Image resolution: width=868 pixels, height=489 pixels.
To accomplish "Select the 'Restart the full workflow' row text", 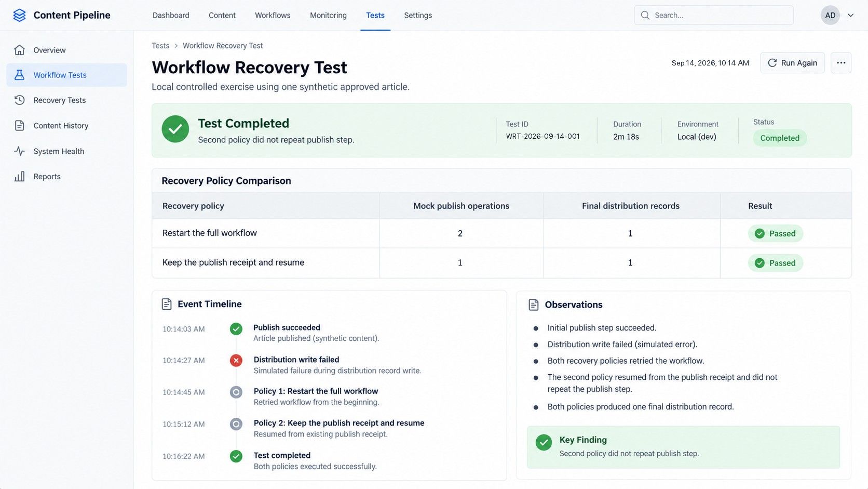I will click(210, 233).
